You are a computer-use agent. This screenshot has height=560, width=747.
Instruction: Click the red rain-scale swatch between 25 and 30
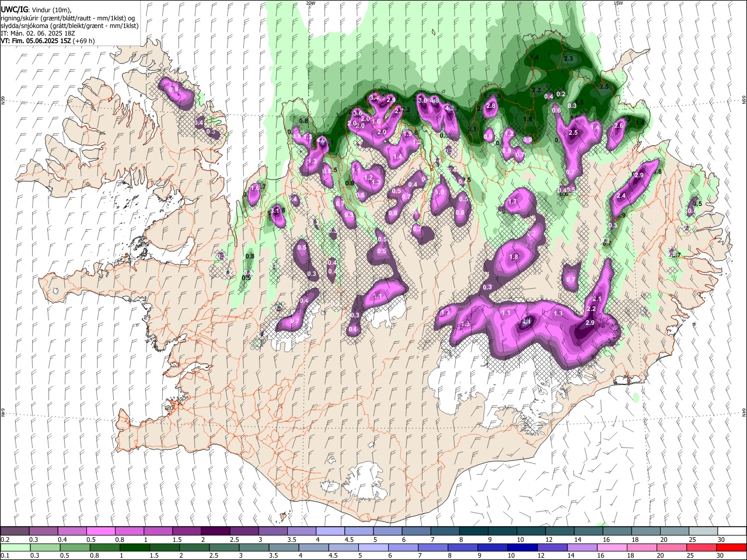pos(701,547)
